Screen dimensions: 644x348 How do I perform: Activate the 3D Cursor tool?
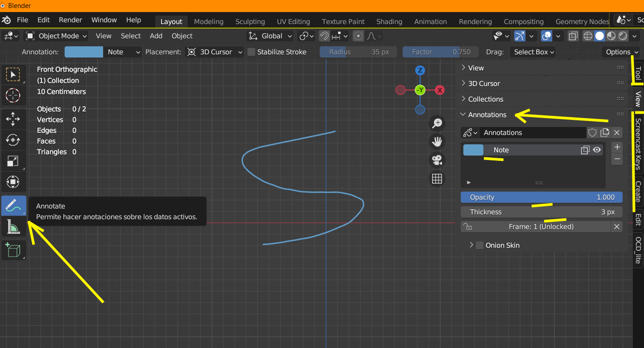point(13,95)
